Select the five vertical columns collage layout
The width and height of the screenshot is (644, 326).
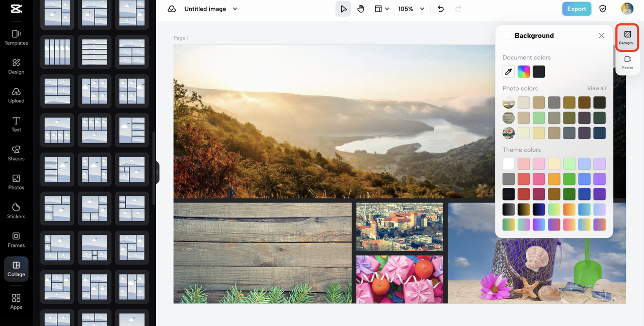click(x=57, y=52)
